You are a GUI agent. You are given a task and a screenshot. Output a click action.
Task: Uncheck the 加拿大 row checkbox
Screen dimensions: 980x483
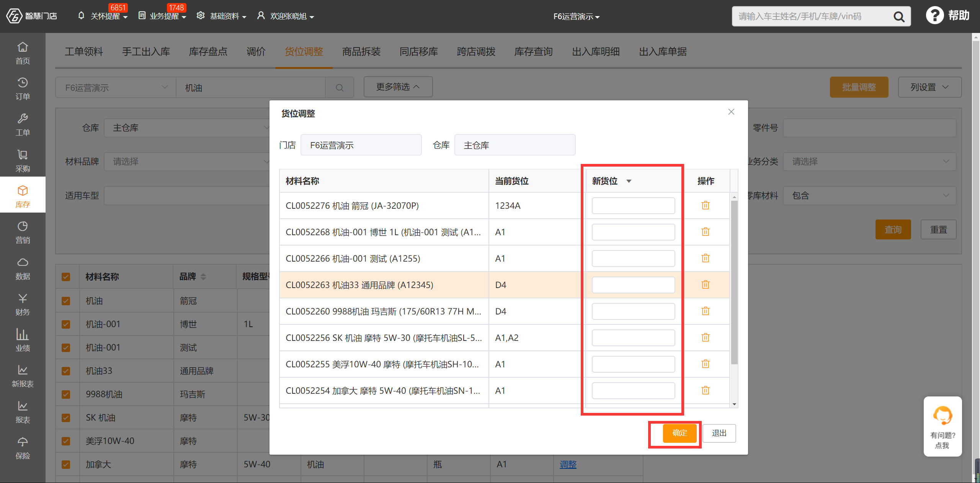(66, 465)
